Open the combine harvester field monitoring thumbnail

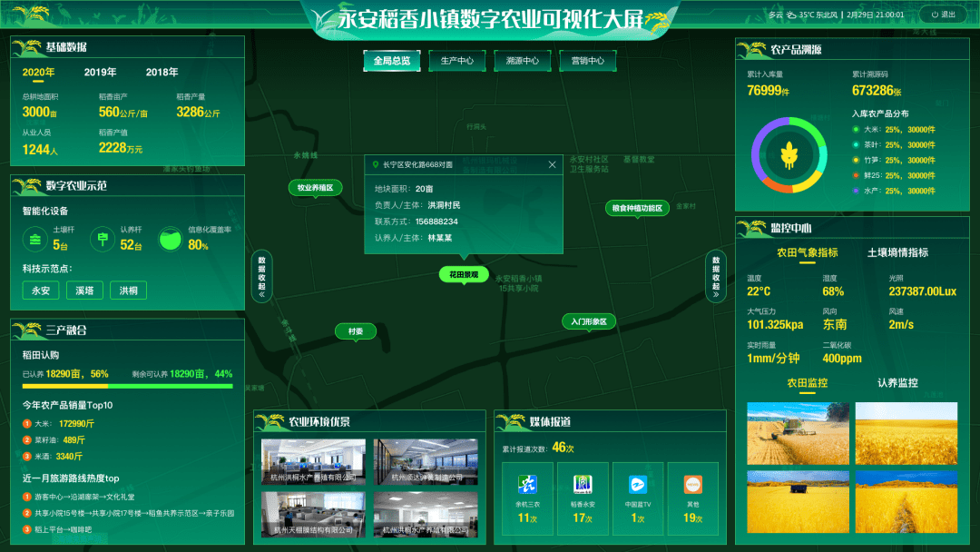pos(798,434)
